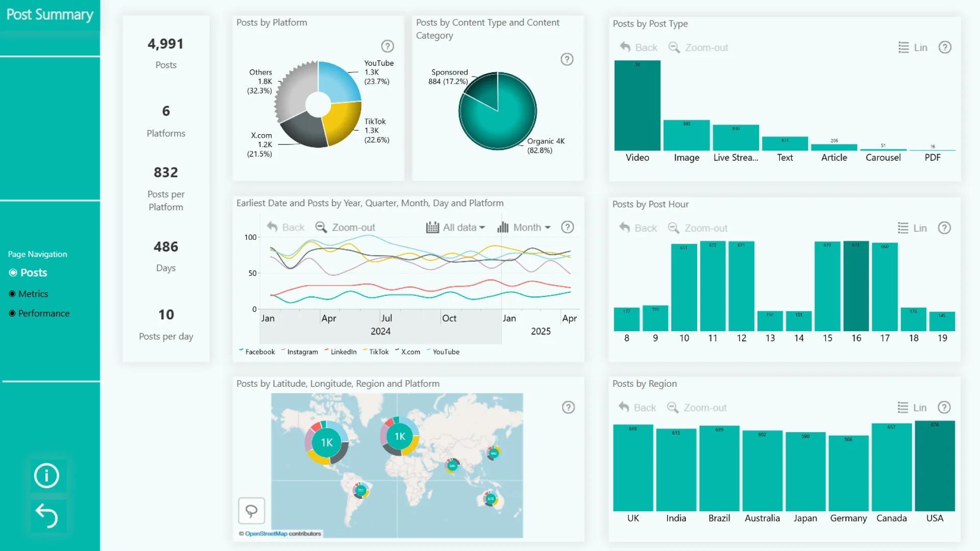This screenshot has height=551, width=980.
Task: Click the Text bar in Post Type chart
Action: (785, 143)
